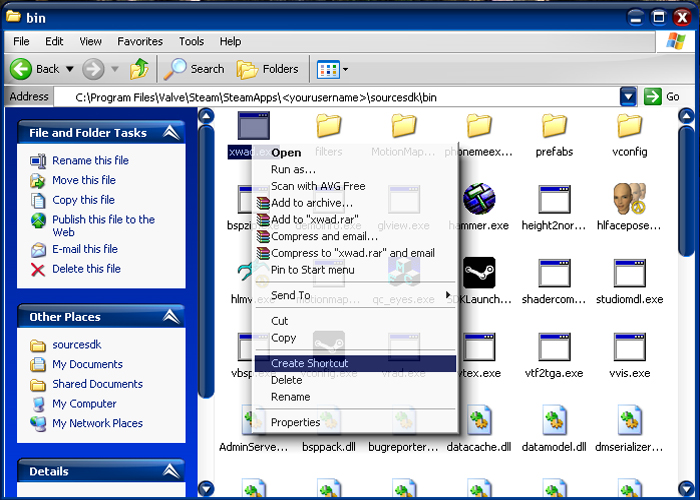Open the hammer.exe icon

point(479,199)
